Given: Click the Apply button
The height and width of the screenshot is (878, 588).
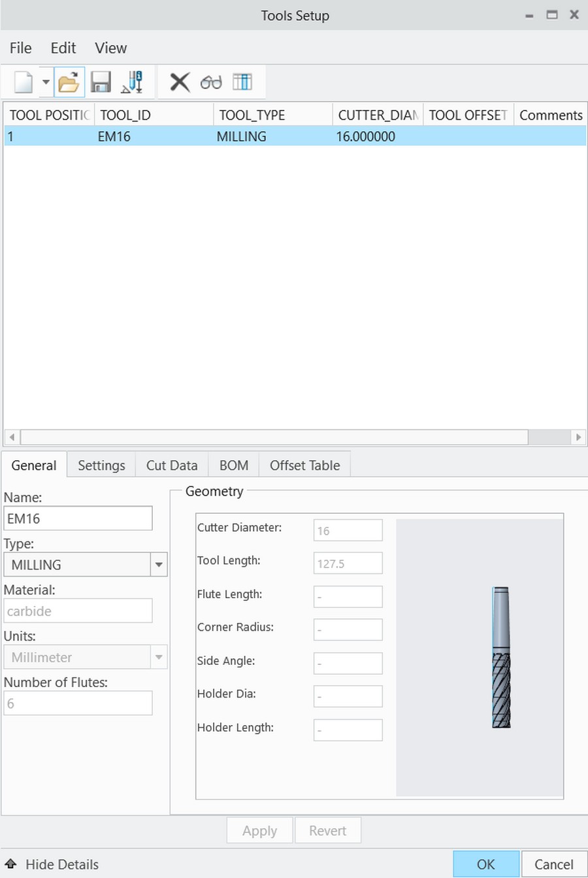Looking at the screenshot, I should tap(260, 830).
